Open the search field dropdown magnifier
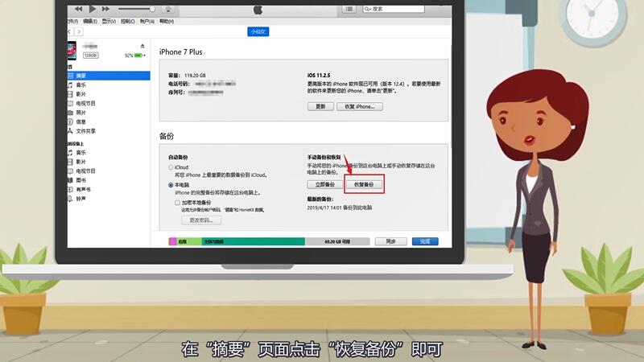 click(x=368, y=9)
